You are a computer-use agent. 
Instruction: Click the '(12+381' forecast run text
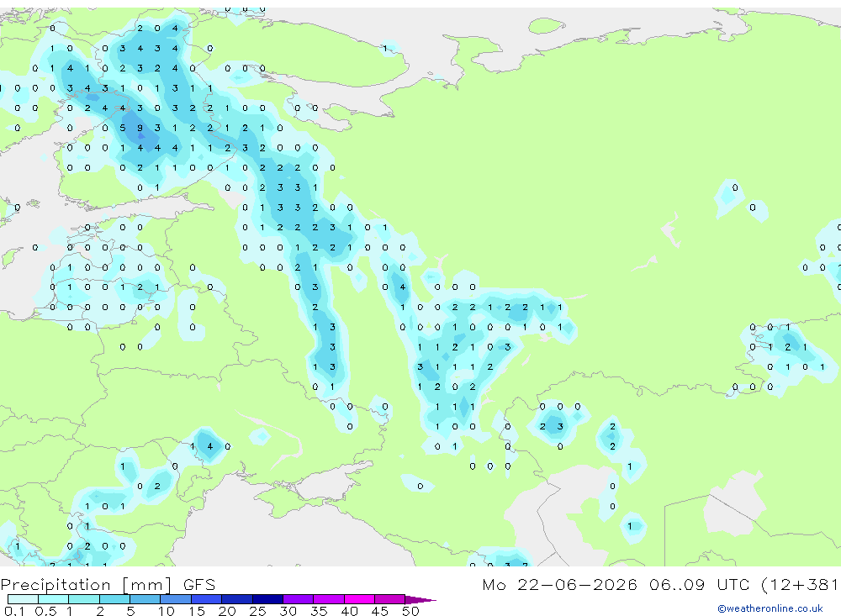[x=799, y=584]
